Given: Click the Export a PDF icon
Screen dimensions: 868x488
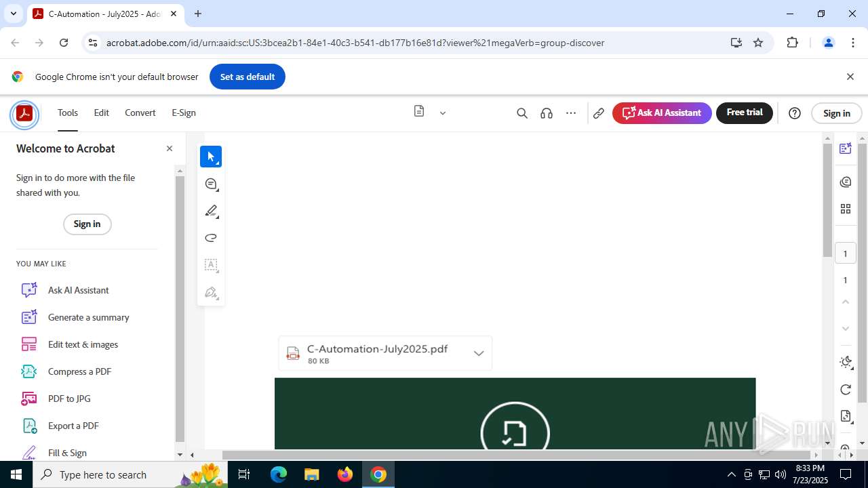Looking at the screenshot, I should coord(29,426).
